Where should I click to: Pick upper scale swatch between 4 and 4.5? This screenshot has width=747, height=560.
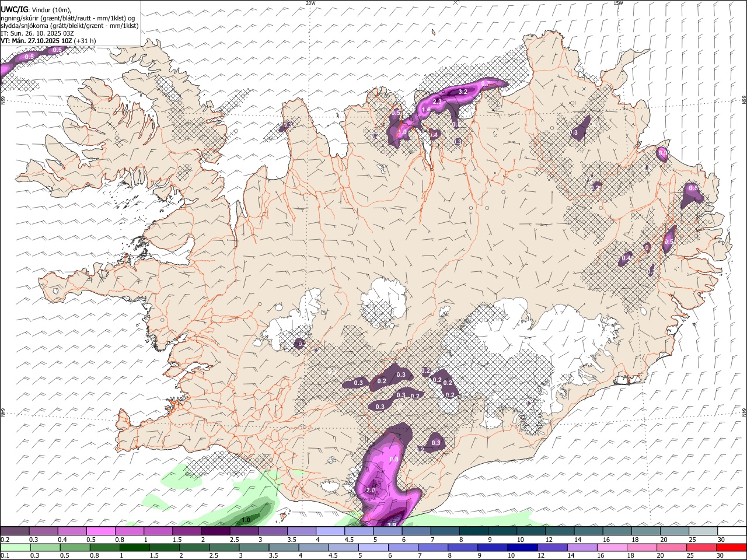click(330, 531)
